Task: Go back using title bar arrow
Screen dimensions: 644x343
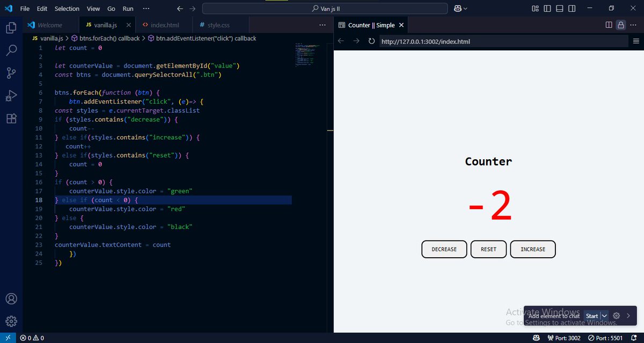Action: point(180,9)
